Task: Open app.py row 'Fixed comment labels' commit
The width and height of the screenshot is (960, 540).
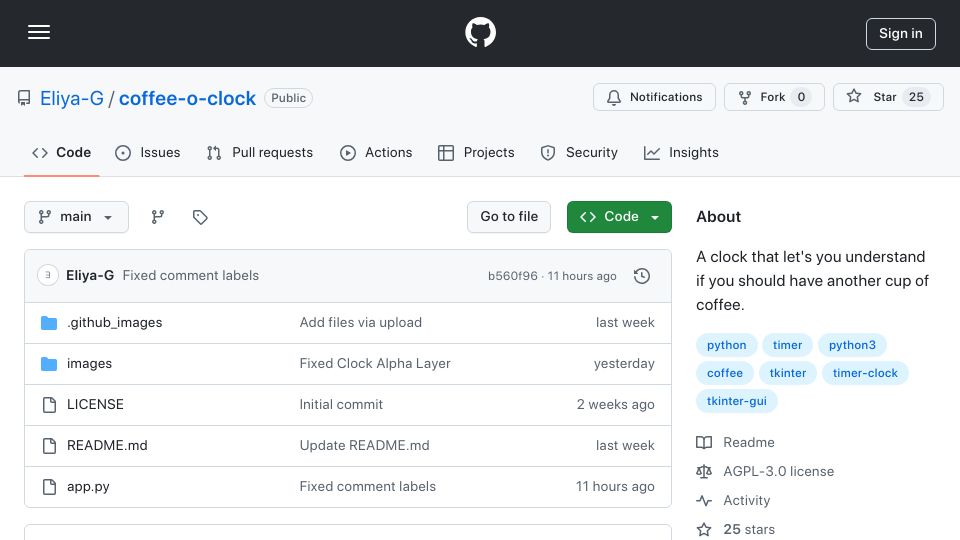Action: (x=367, y=487)
